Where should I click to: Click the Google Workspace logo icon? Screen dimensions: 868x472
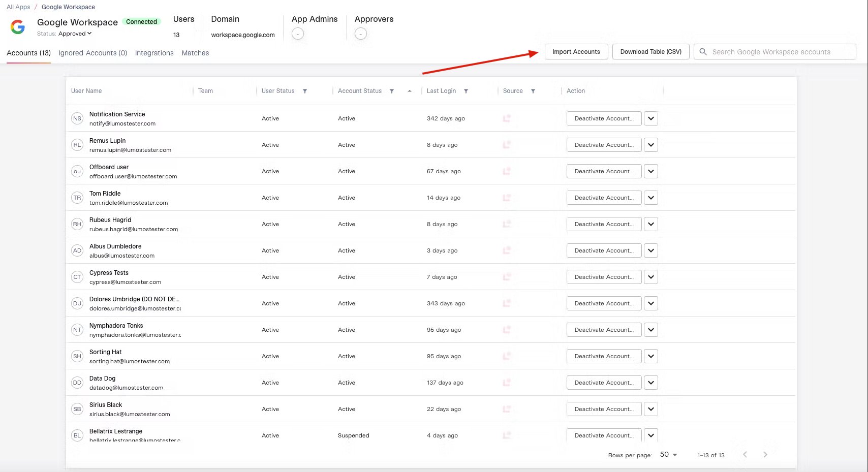pos(18,27)
